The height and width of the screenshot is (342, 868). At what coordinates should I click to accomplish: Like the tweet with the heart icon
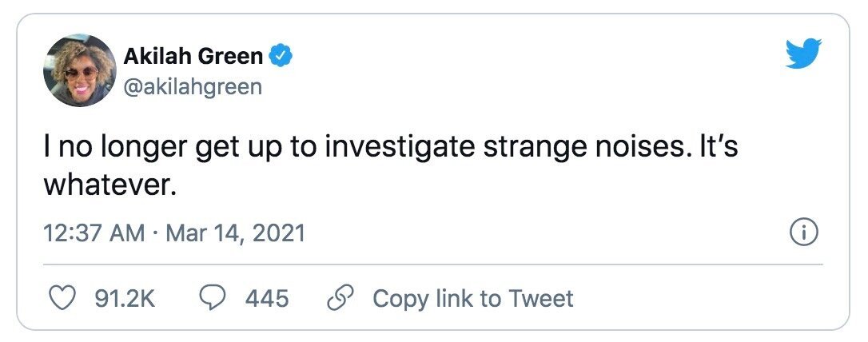(62, 299)
